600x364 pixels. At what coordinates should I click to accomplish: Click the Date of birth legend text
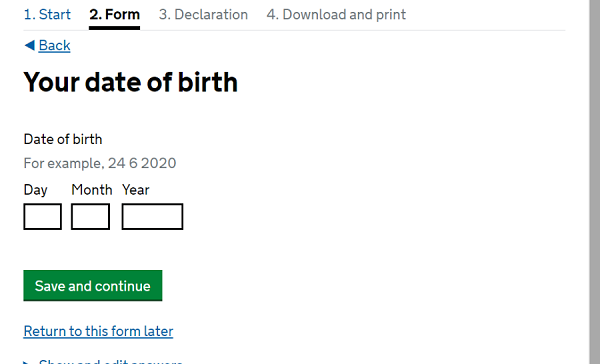pyautogui.click(x=63, y=139)
